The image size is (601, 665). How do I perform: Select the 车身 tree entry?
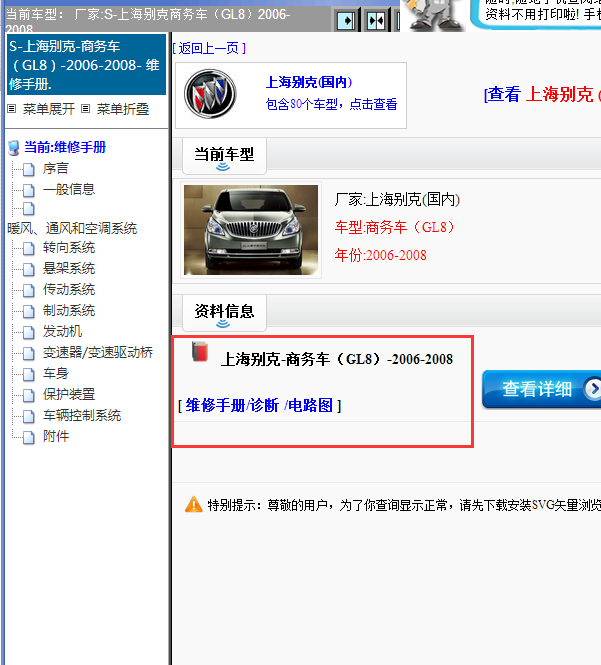point(56,374)
